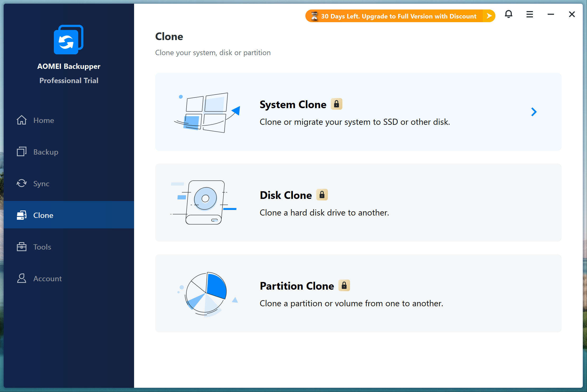Image resolution: width=587 pixels, height=392 pixels.
Task: Select the Partition Clone title
Action: pos(297,286)
